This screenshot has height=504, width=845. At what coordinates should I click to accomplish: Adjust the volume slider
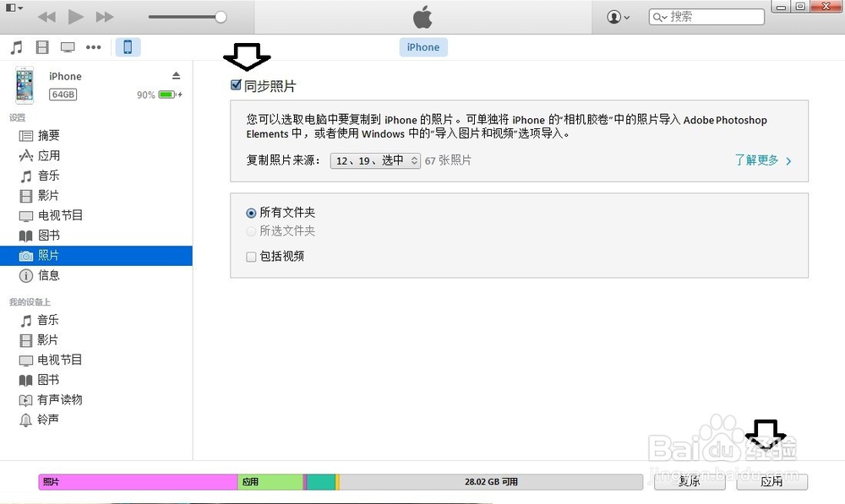pos(221,15)
